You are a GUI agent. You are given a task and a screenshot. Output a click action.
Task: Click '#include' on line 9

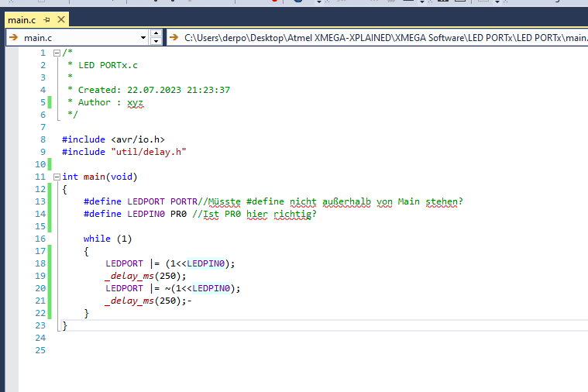(x=83, y=152)
